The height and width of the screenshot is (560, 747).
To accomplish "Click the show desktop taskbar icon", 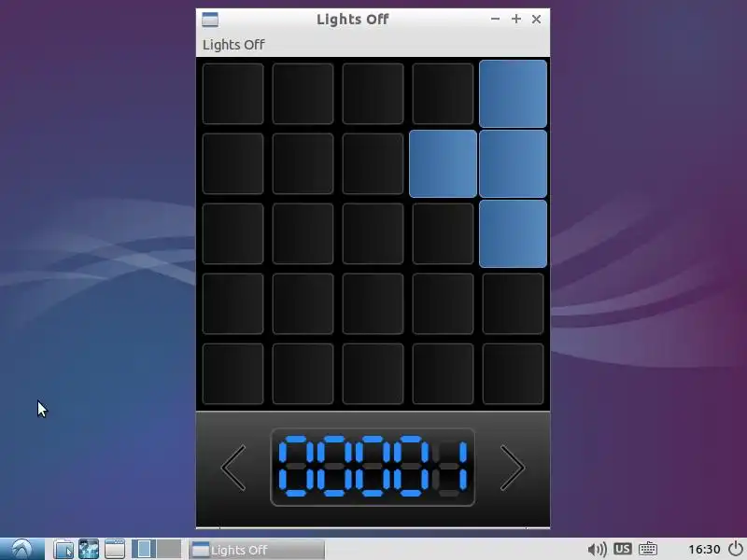I will coord(115,549).
